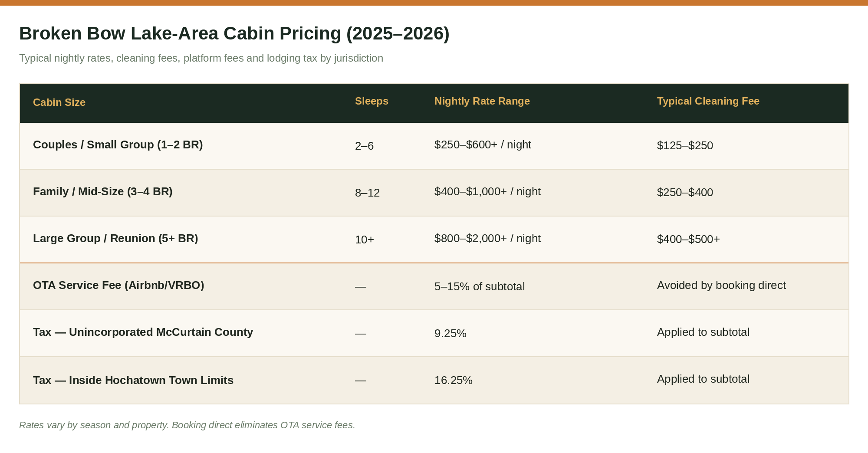The width and height of the screenshot is (868, 453).
Task: Click the Sleeps column header
Action: (x=372, y=101)
